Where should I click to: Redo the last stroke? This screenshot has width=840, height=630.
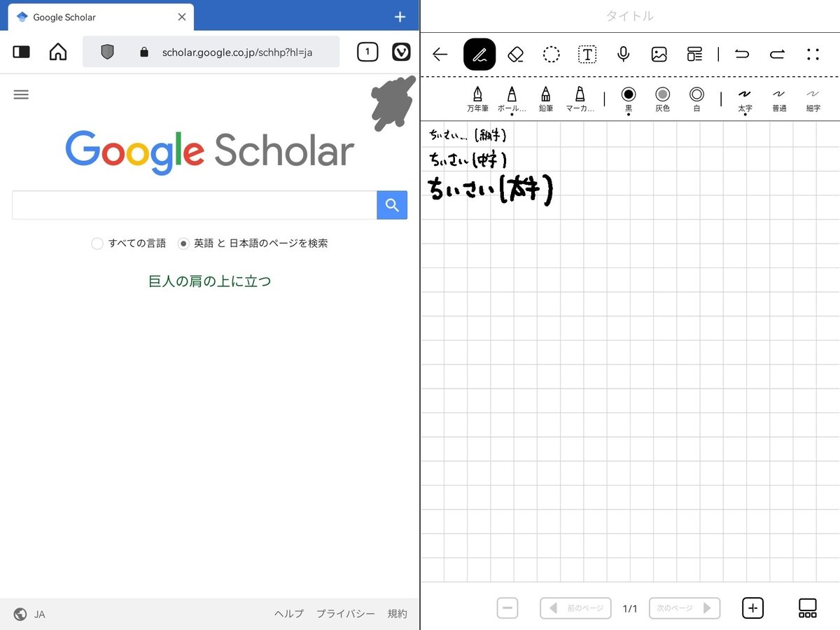pyautogui.click(x=777, y=55)
